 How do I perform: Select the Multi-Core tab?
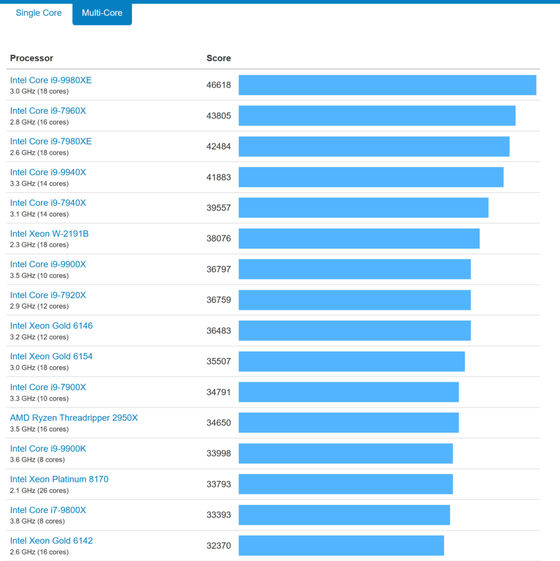(102, 13)
